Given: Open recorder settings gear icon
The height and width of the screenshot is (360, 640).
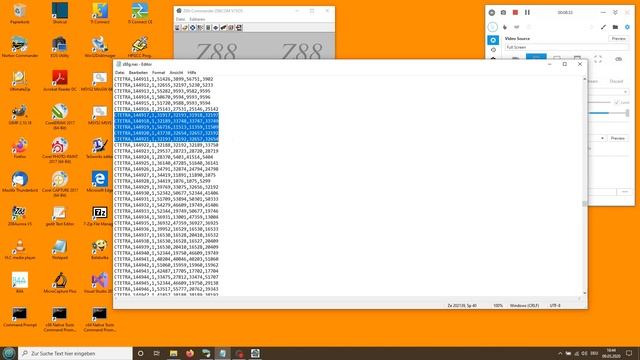Looking at the screenshot, I should click(627, 27).
